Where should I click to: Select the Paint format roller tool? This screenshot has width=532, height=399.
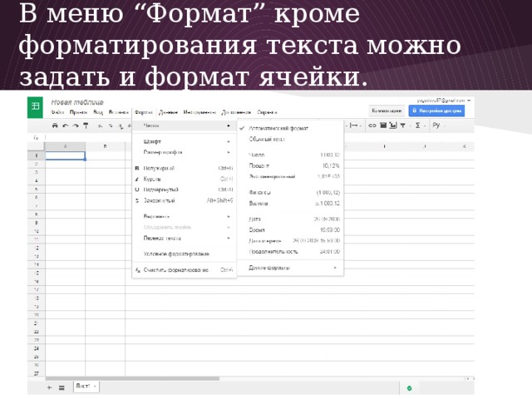tap(86, 126)
